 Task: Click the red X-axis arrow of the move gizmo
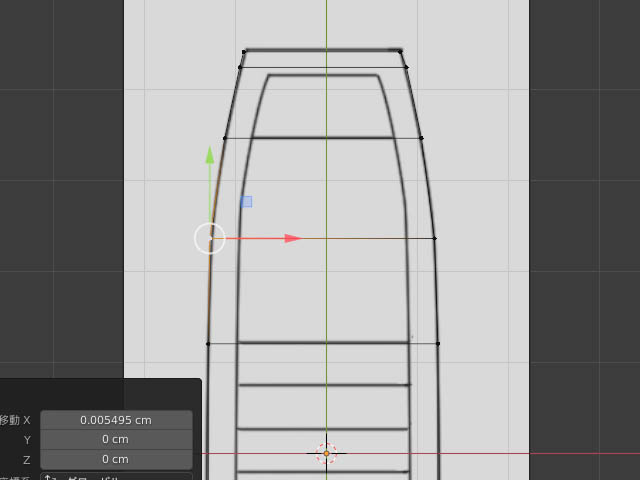pyautogui.click(x=292, y=238)
